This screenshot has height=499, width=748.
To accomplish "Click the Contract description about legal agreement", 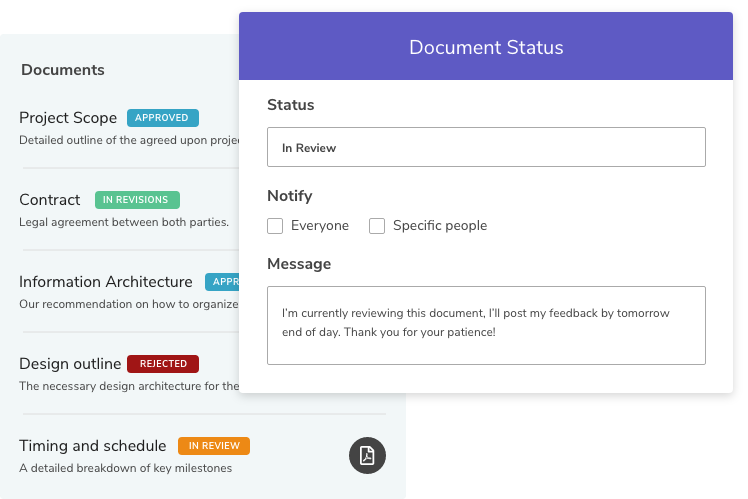I will point(124,222).
